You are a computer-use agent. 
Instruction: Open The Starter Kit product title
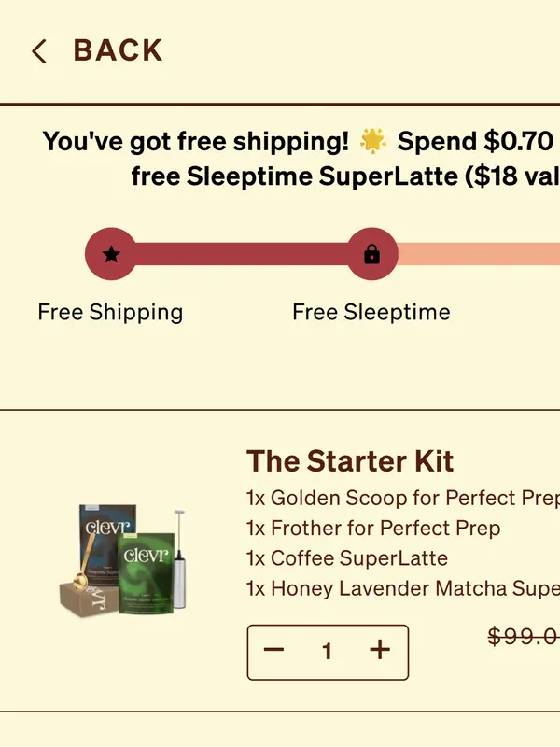[350, 461]
